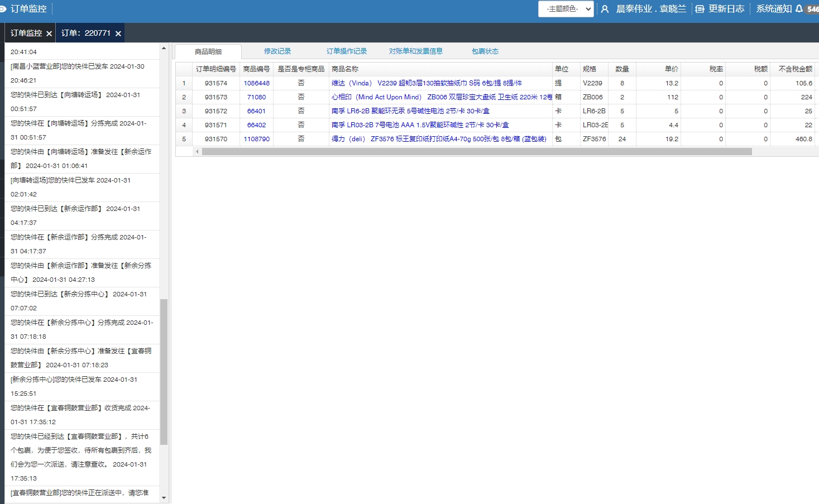Open 心相印 ZB006 product link
Image resolution: width=819 pixels, height=504 pixels.
click(x=442, y=97)
